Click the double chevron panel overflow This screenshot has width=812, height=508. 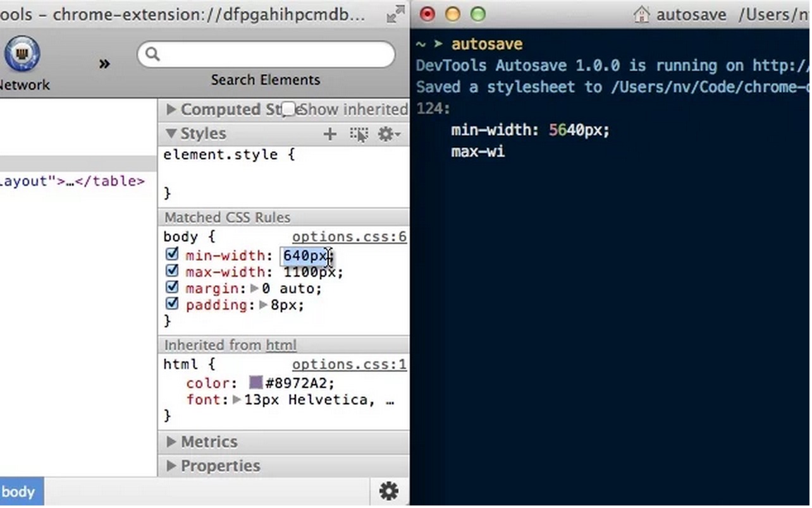[104, 63]
